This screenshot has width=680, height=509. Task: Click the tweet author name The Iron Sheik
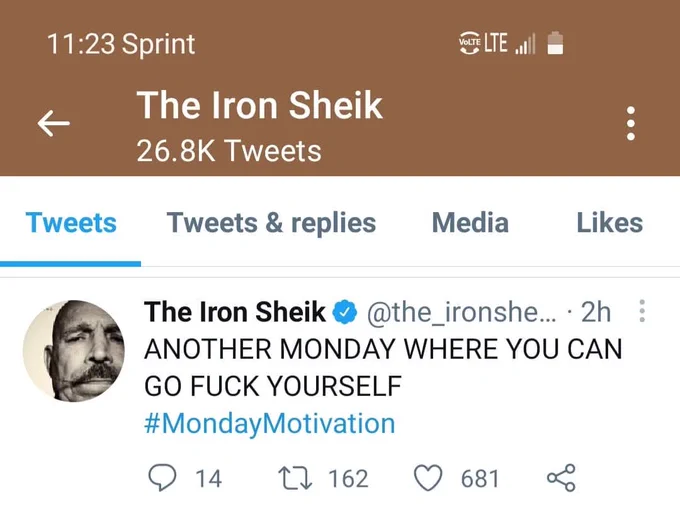tap(235, 312)
